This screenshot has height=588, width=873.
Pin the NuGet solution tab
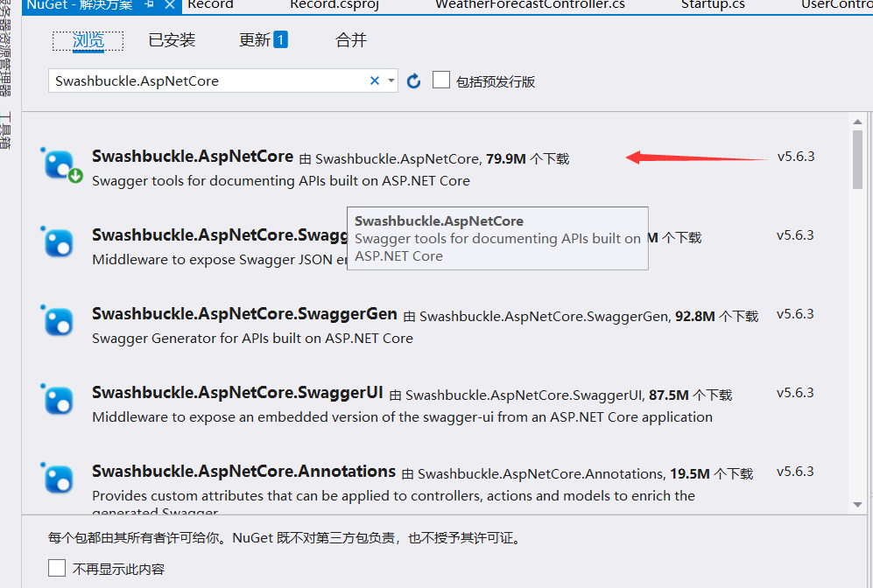(x=149, y=5)
